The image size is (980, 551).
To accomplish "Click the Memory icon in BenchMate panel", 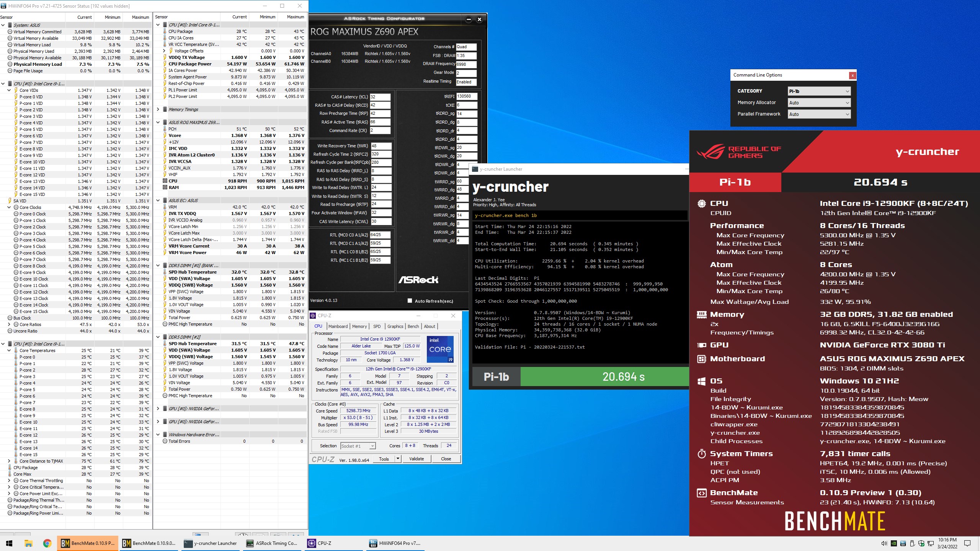I will point(701,315).
